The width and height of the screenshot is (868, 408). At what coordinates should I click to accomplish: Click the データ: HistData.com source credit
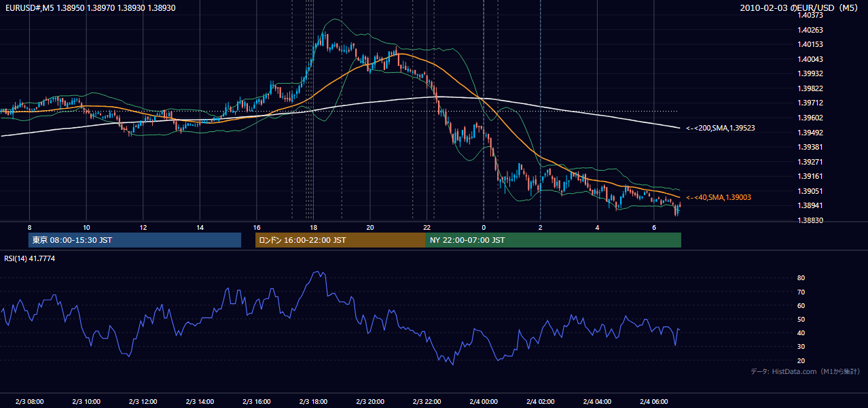click(x=806, y=371)
